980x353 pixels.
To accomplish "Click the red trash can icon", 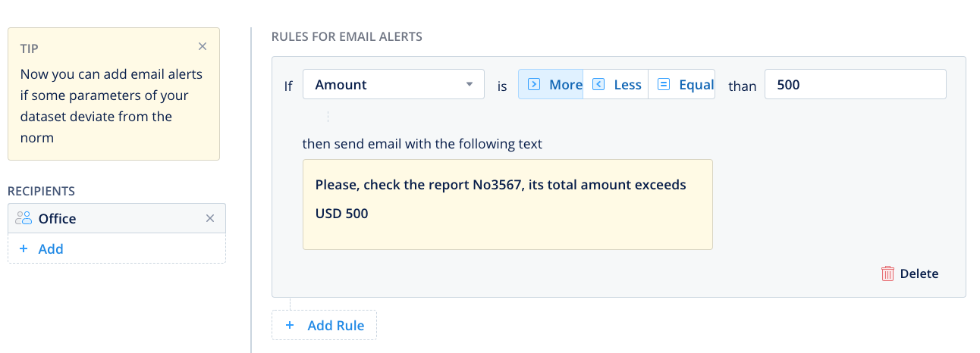I will point(887,273).
